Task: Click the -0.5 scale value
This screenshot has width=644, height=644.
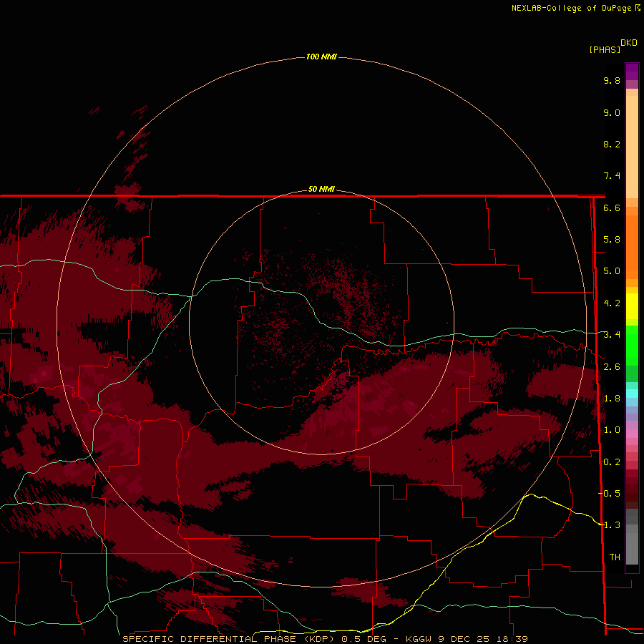Action: point(610,494)
